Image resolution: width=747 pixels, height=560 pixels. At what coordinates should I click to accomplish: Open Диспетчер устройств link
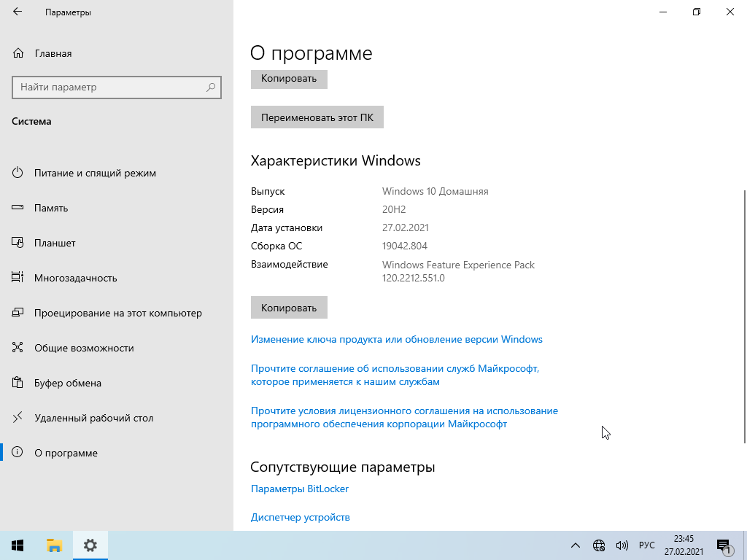tap(301, 517)
